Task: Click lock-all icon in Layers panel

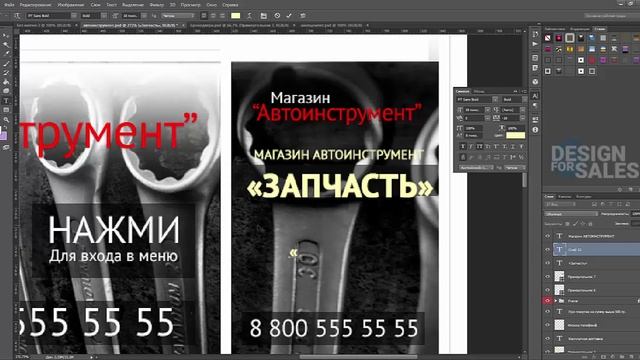Action: [x=590, y=224]
